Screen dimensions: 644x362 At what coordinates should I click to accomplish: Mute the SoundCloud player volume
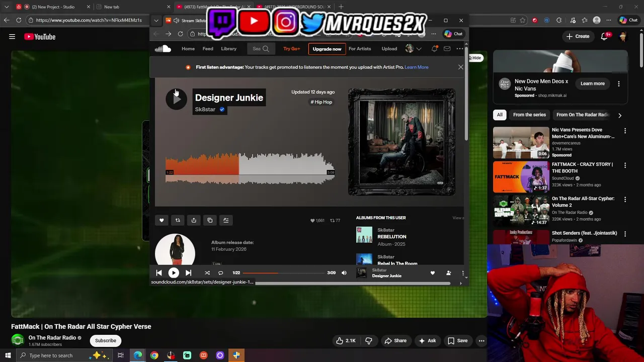click(x=344, y=273)
